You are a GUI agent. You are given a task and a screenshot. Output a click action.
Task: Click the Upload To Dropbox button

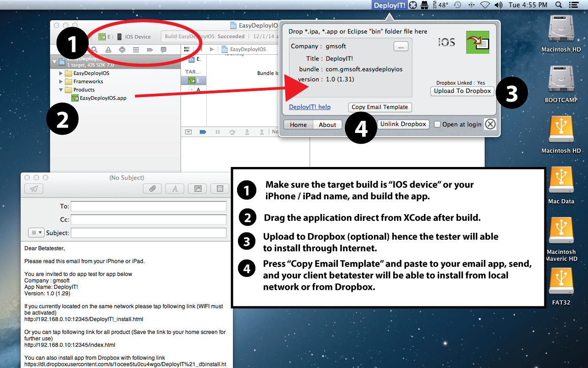click(463, 91)
